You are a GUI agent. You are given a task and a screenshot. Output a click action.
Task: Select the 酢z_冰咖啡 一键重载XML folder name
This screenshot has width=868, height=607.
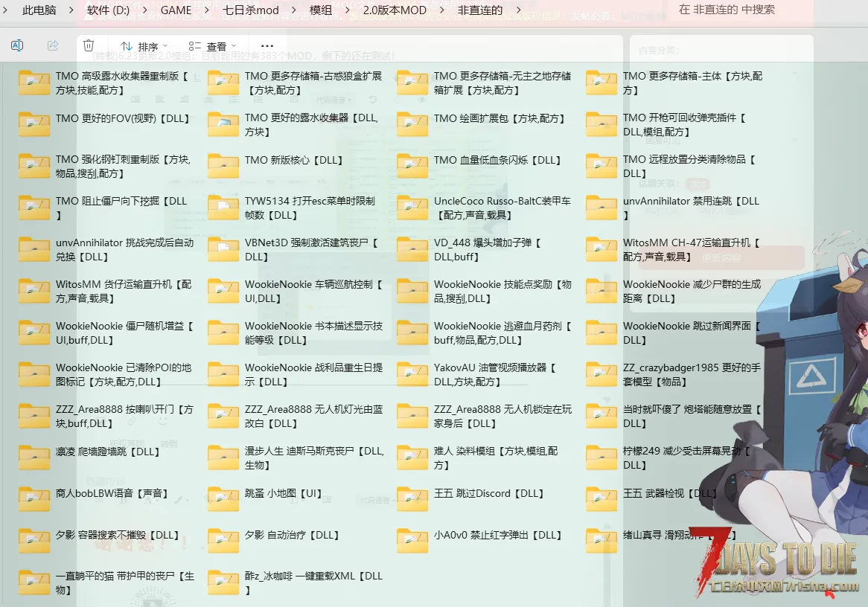[314, 582]
